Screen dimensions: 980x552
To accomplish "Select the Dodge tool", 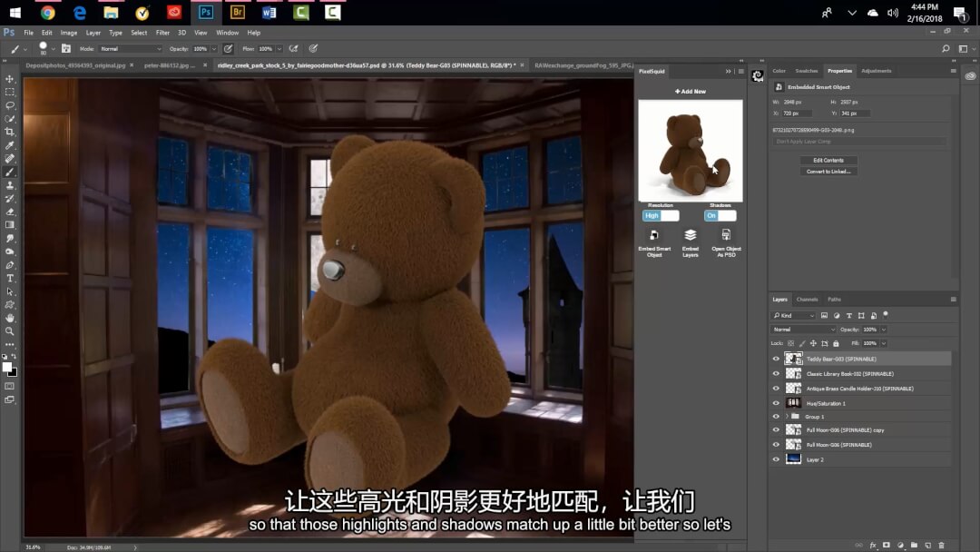I will pos(9,251).
